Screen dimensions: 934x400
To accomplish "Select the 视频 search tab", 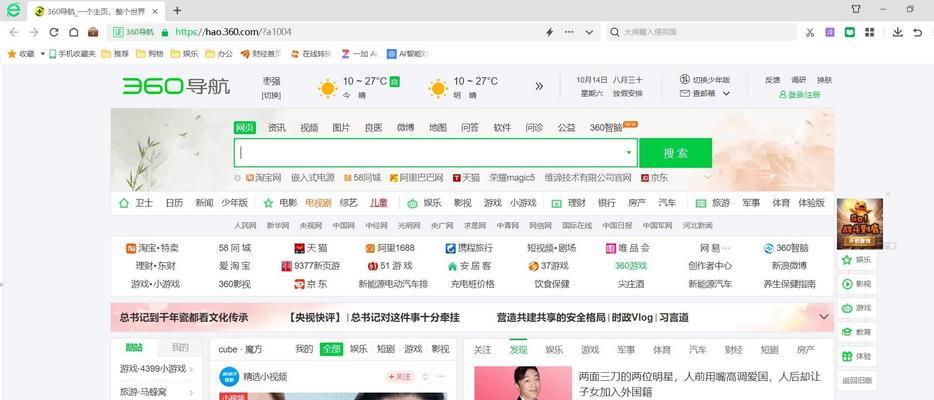I will [309, 127].
